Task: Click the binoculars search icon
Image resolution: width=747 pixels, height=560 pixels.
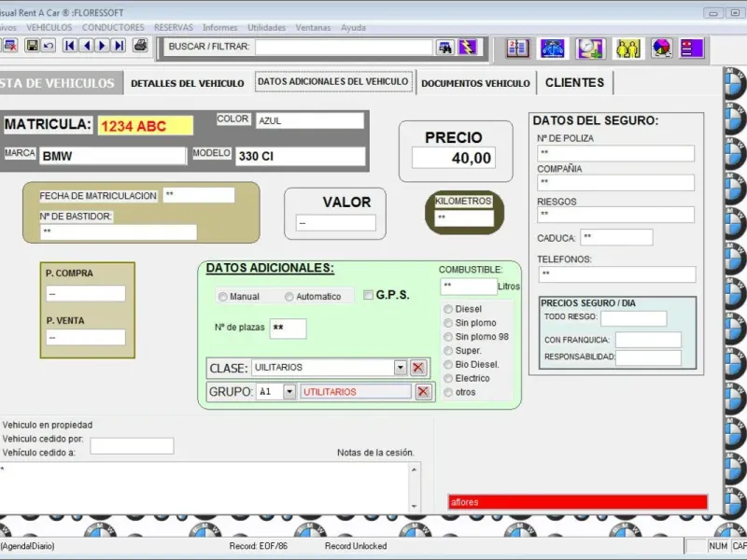Action: 444,48
